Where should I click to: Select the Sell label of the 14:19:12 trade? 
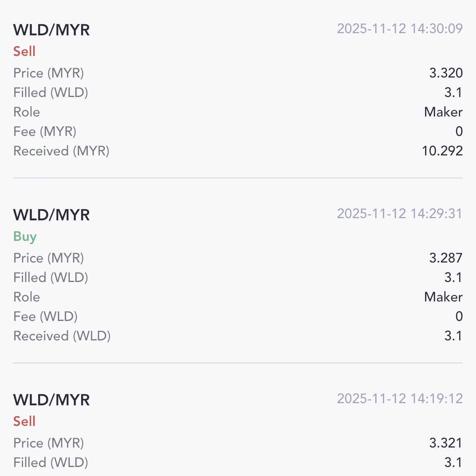25,421
